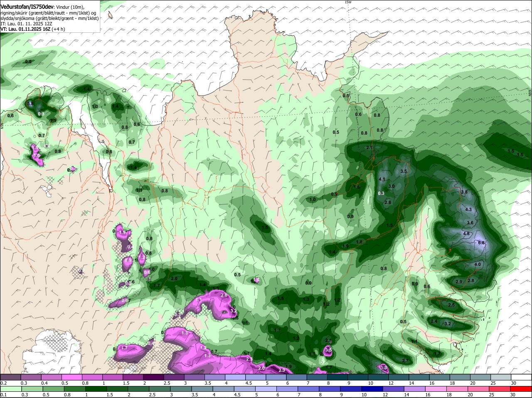This screenshot has width=532, height=398.
Task: Select the white 30 snow swatch
Action: (x=522, y=377)
